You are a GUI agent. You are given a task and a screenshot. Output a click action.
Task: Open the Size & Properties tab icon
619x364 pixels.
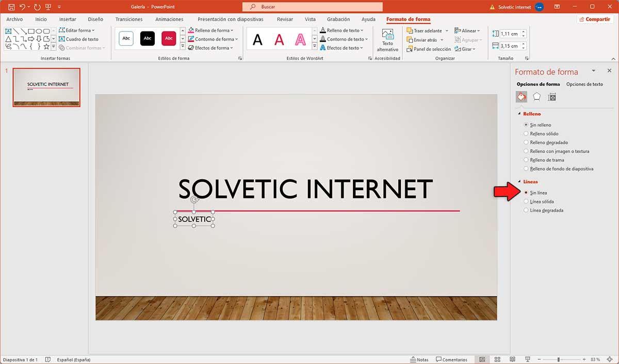point(552,96)
